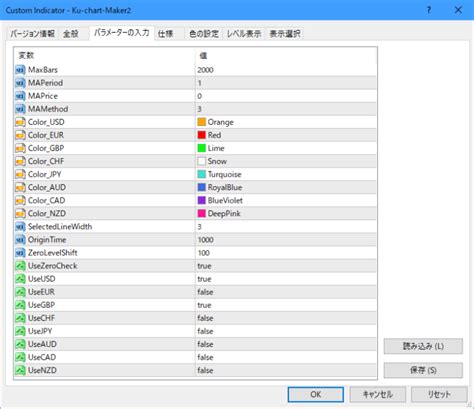Click the MaxBars parameter type icon
Screen dimensions: 474x409
click(20, 70)
